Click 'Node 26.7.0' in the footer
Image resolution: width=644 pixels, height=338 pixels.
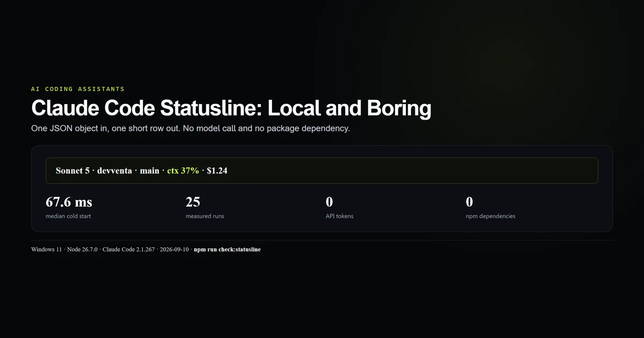pos(82,249)
